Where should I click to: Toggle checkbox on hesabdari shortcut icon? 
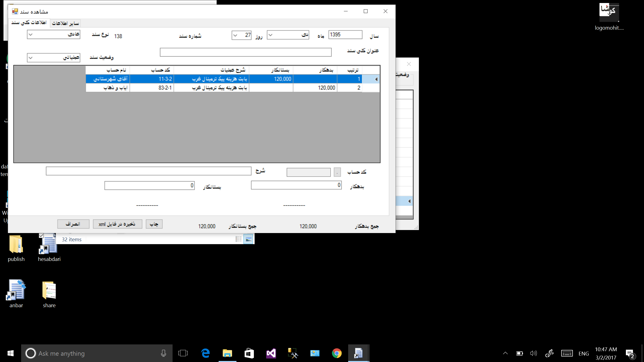point(41,236)
